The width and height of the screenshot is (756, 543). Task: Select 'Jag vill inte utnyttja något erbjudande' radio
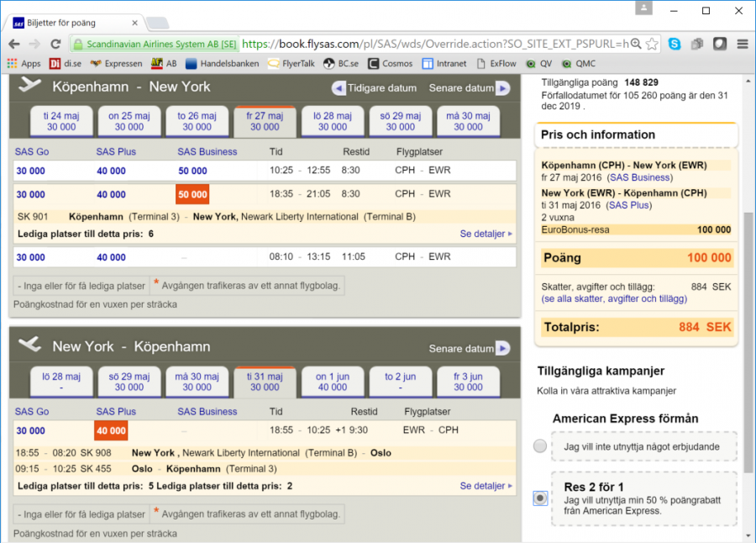tap(540, 445)
